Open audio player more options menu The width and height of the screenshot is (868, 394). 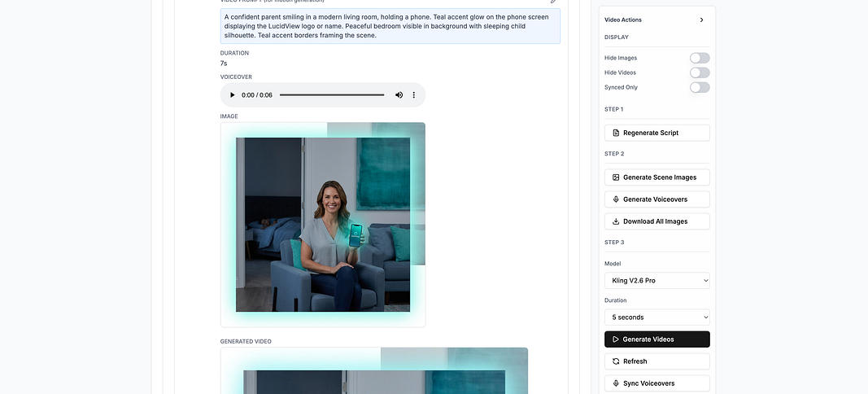click(413, 95)
